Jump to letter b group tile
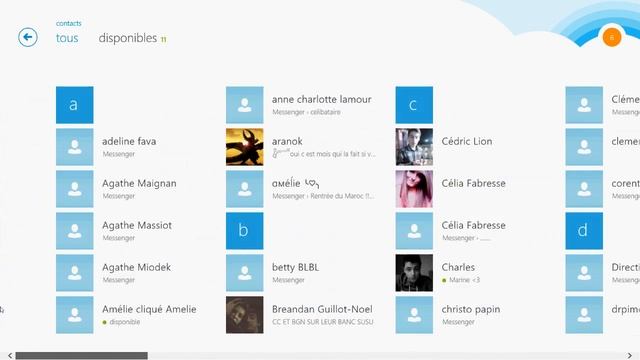 point(244,231)
